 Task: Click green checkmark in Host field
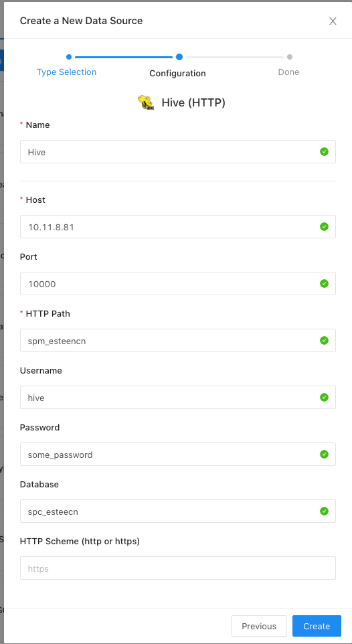click(324, 227)
